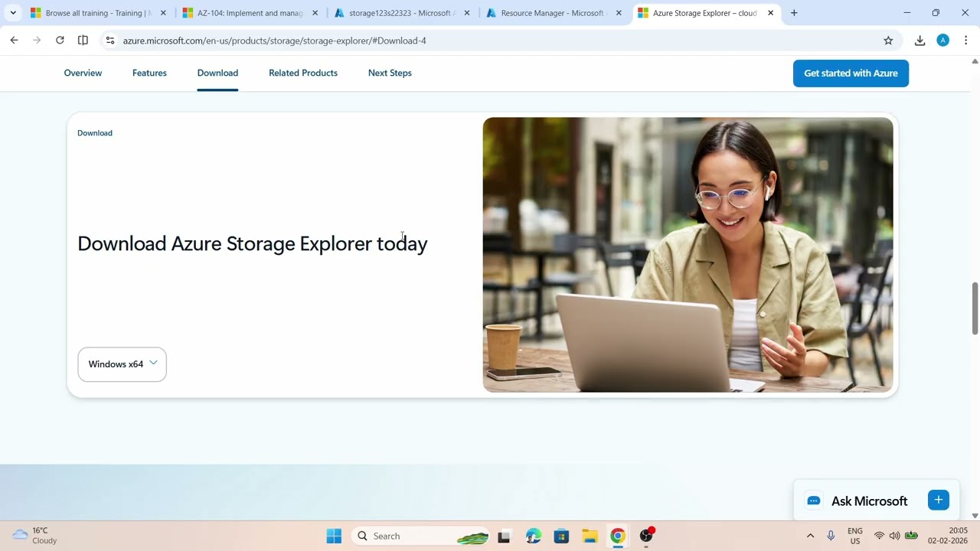This screenshot has width=980, height=551.
Task: Switch to Resource Manager tab
Action: point(554,13)
